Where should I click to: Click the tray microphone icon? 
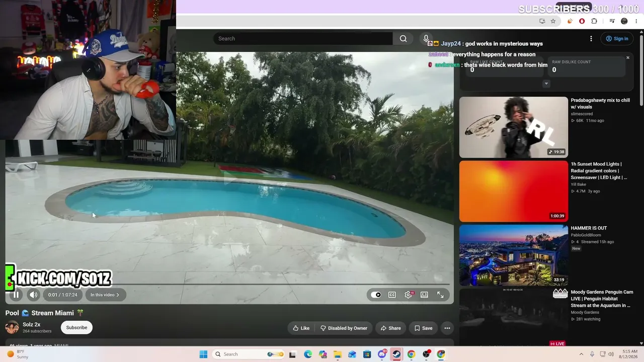(592, 354)
